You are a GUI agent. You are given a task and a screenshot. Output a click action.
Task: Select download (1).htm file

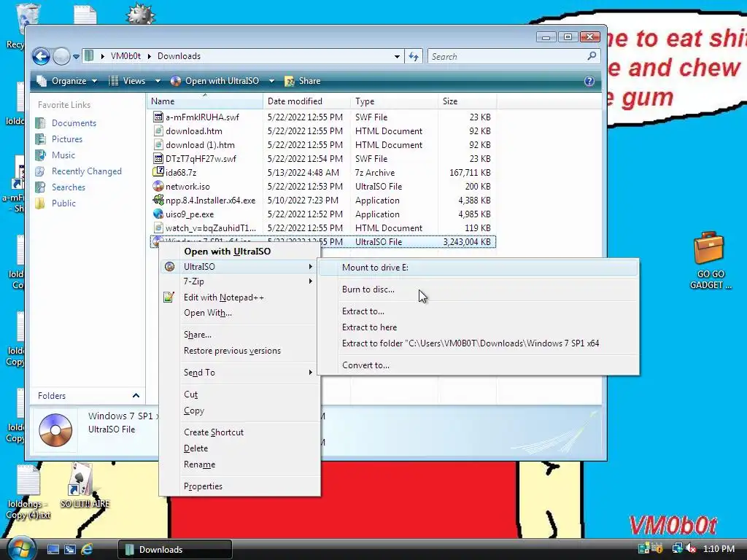click(200, 145)
